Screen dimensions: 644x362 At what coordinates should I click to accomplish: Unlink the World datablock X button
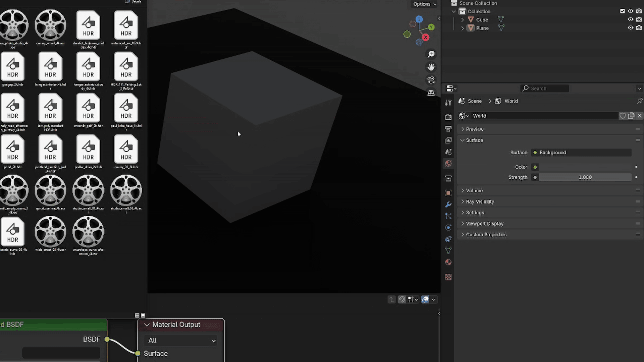[640, 116]
